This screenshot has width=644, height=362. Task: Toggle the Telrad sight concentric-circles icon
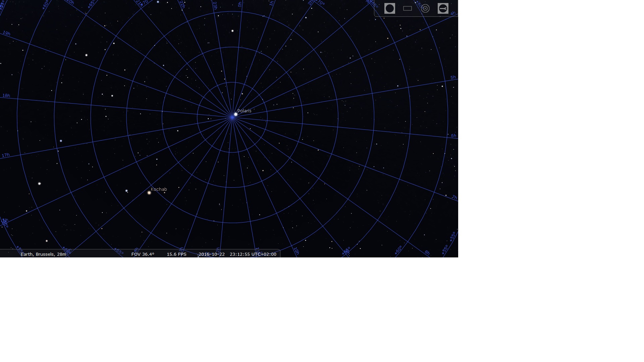click(425, 8)
